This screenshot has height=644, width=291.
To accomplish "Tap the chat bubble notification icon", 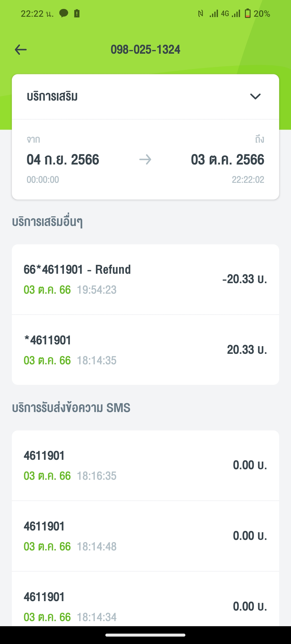I will click(x=64, y=13).
